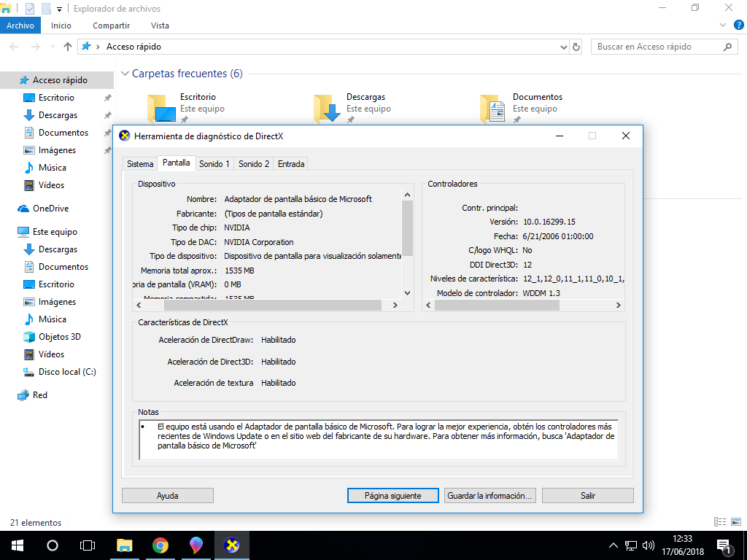Viewport: 747px width, 560px height.
Task: Open Google Chrome from the taskbar
Action: tap(160, 545)
